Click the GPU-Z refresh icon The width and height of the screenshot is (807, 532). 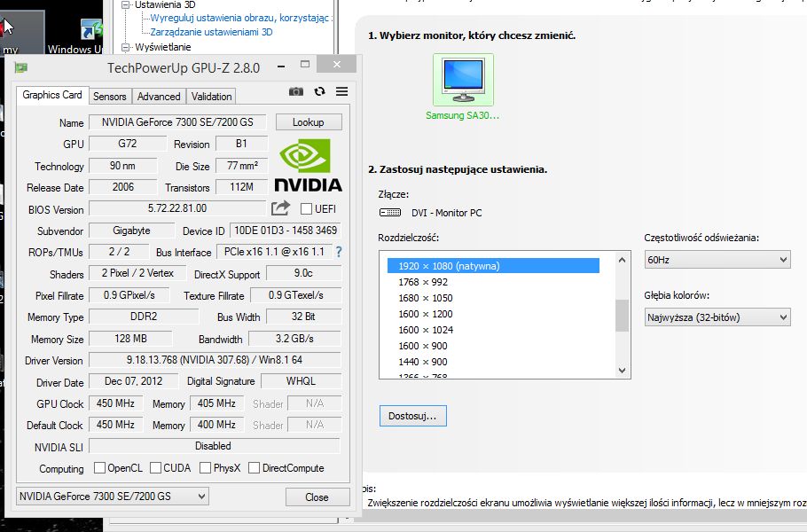[x=319, y=91]
